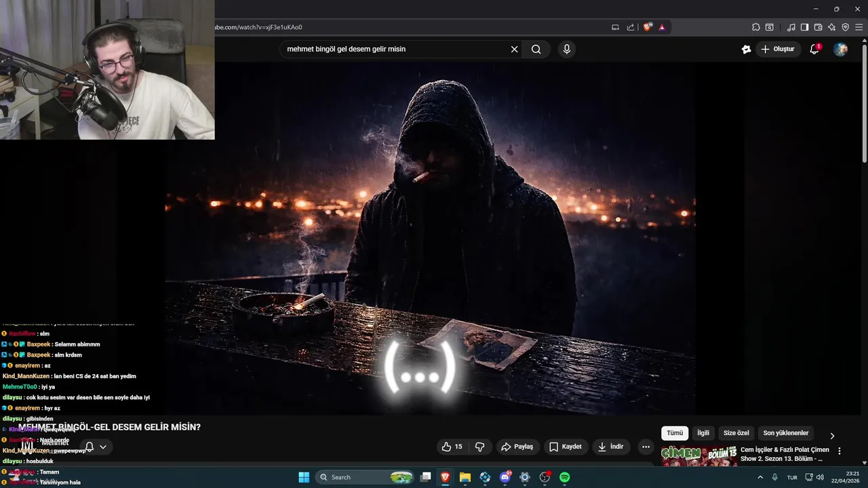Open subscription notification bell dropdown
868x488 pixels.
pos(96,447)
